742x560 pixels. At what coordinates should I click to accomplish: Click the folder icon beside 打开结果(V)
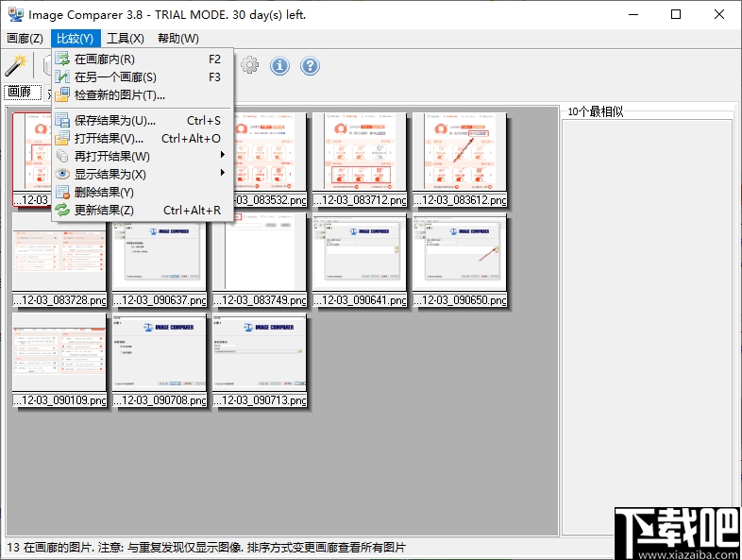[62, 138]
